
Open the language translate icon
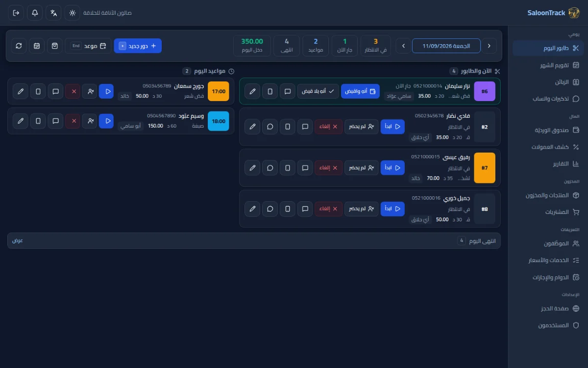click(x=53, y=13)
